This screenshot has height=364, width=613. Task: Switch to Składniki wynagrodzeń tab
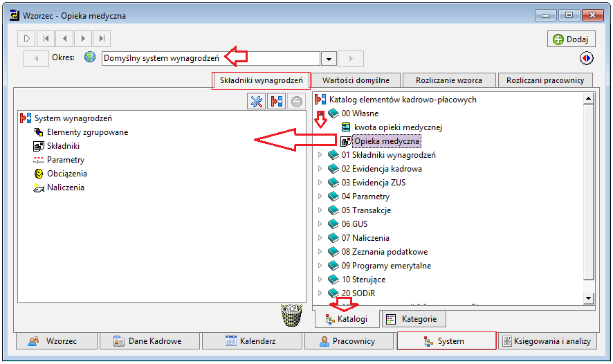261,80
